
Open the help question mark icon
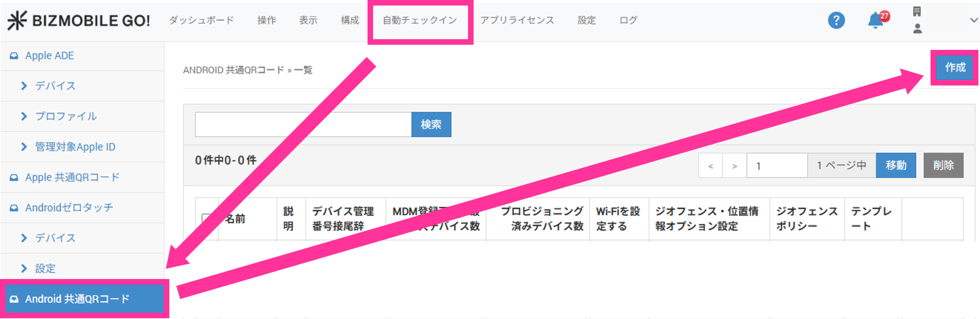pos(836,20)
